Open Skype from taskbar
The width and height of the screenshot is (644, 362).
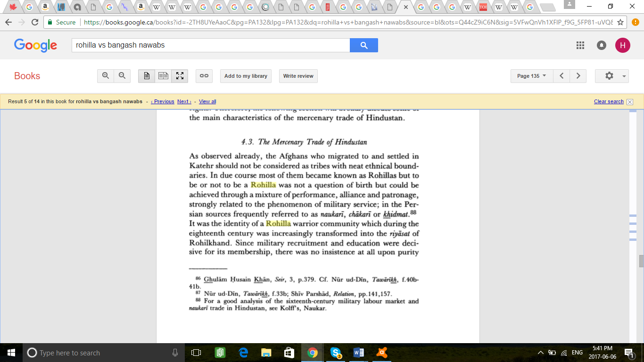click(336, 353)
